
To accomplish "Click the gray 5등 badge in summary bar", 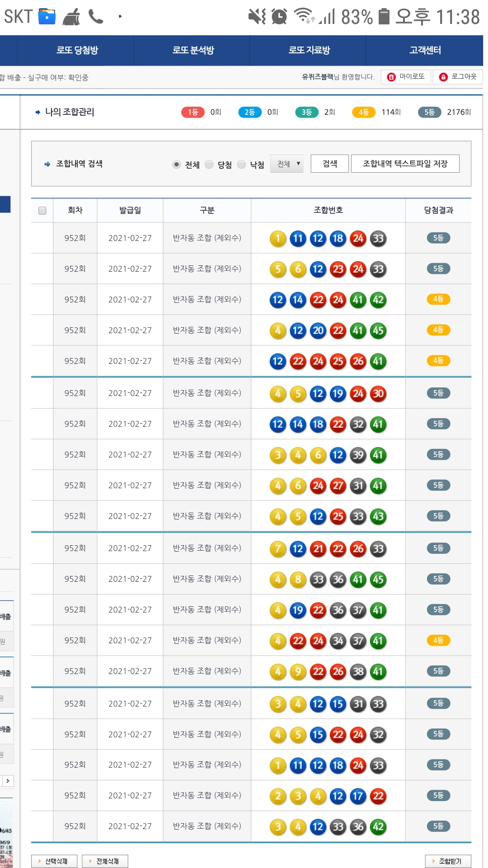I will pyautogui.click(x=429, y=112).
